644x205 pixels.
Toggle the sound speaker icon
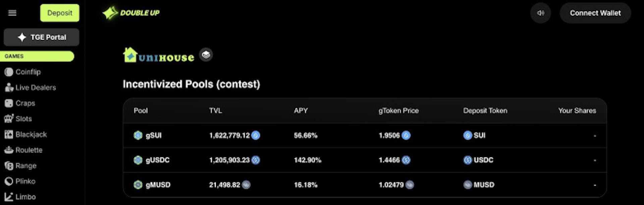pyautogui.click(x=540, y=13)
